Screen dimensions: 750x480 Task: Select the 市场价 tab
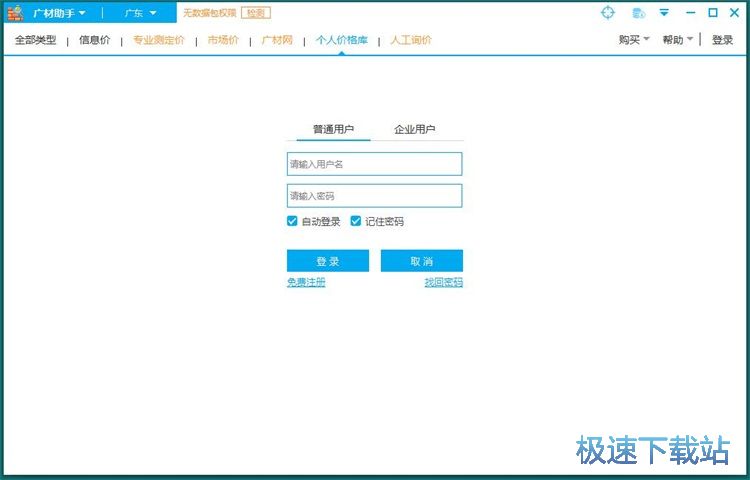pyautogui.click(x=223, y=40)
